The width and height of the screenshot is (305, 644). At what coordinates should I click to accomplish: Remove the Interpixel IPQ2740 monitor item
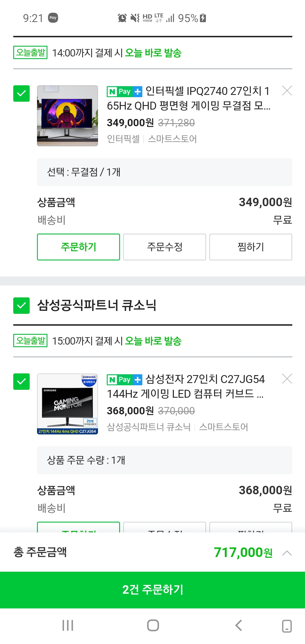(x=287, y=91)
